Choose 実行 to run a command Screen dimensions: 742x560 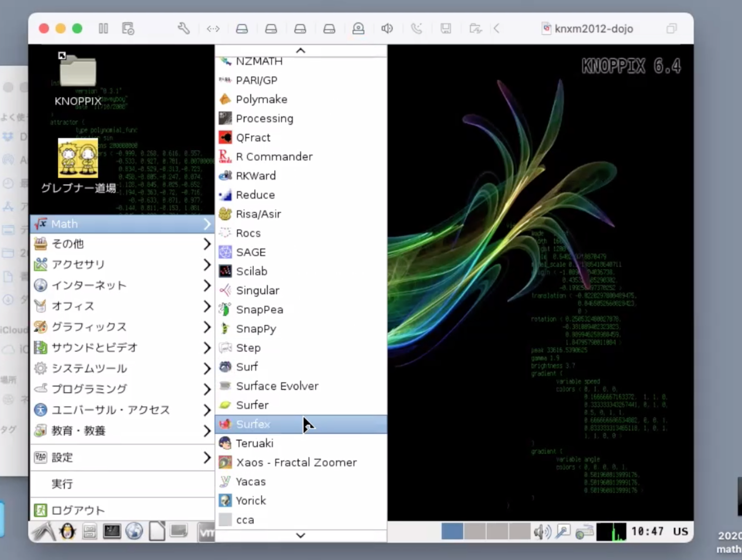coord(122,484)
